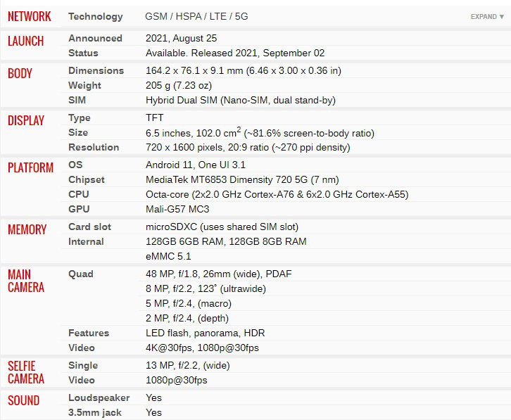The width and height of the screenshot is (511, 420).
Task: Open the display Size label
Action: (x=78, y=132)
